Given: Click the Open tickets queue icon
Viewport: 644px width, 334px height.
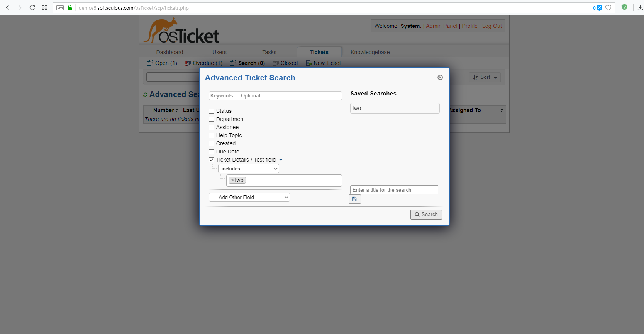Looking at the screenshot, I should 150,63.
